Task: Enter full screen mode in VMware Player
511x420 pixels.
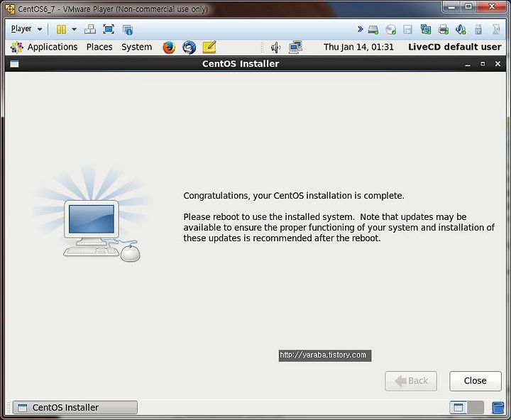Action: pyautogui.click(x=109, y=29)
